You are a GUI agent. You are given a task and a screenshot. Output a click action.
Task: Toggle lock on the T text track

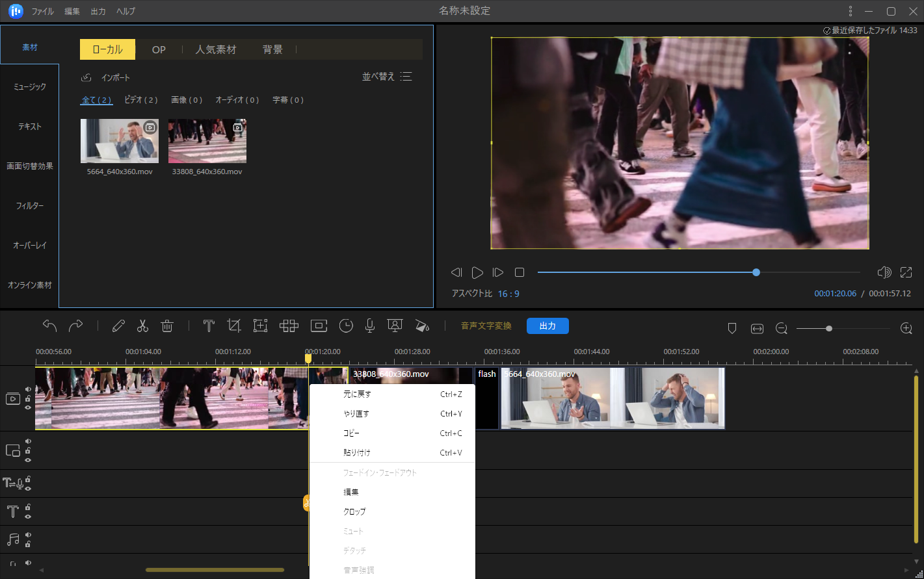(x=28, y=507)
